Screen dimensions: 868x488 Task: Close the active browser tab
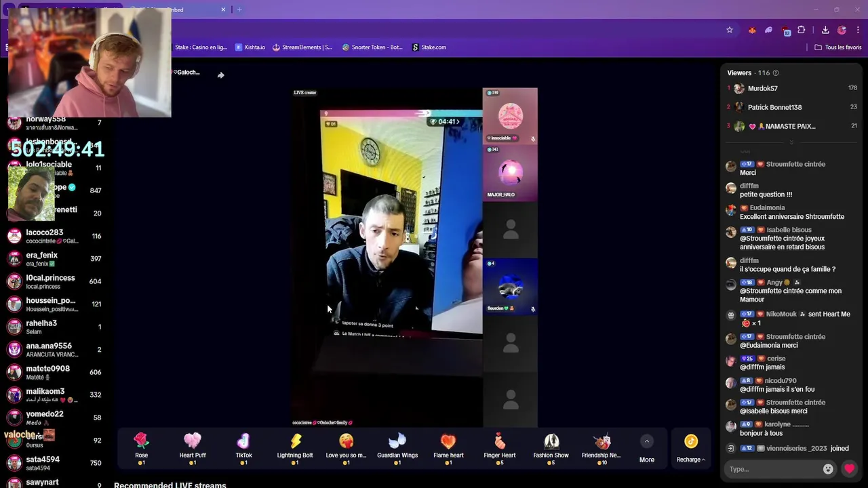tap(223, 9)
